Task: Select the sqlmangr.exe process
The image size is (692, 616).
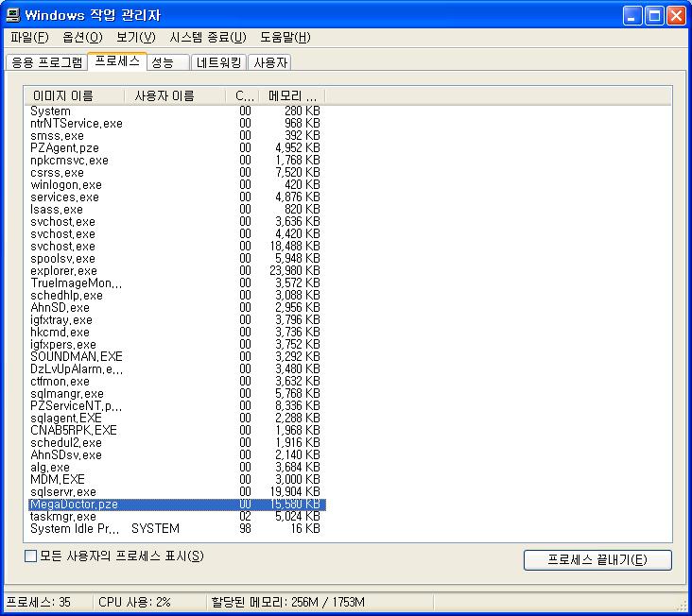Action: point(177,393)
